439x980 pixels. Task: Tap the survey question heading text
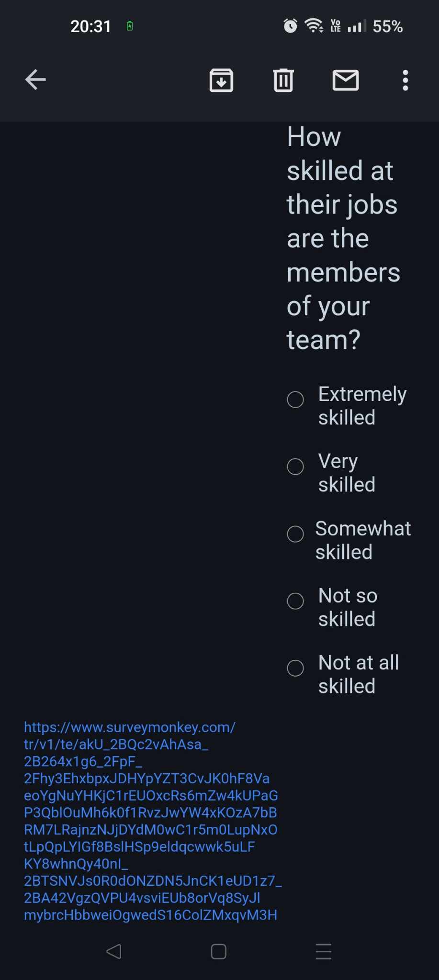343,238
